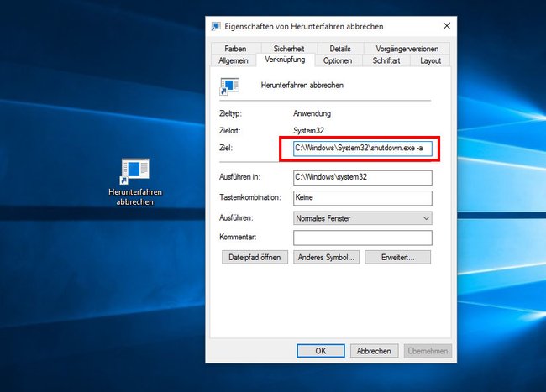Close the Eigenschaften dialog with X
This screenshot has width=546, height=392.
click(447, 26)
